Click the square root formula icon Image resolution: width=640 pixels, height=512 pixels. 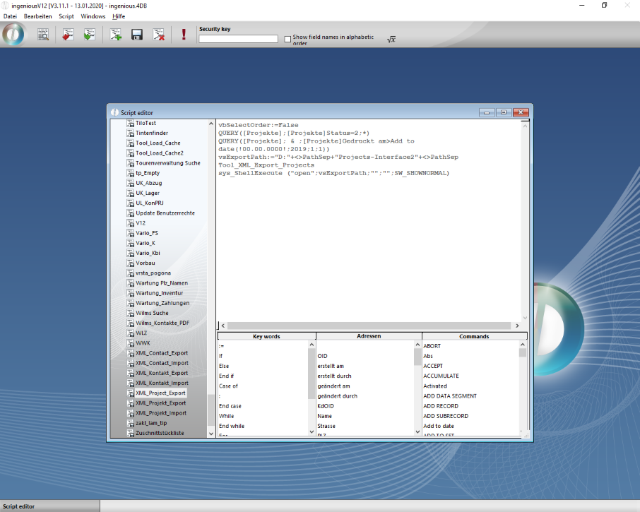click(x=392, y=38)
